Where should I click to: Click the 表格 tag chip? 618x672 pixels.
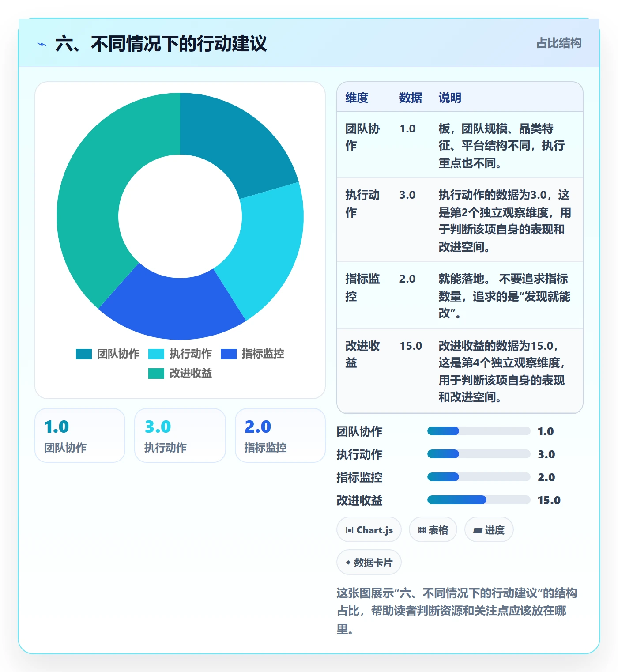[433, 530]
